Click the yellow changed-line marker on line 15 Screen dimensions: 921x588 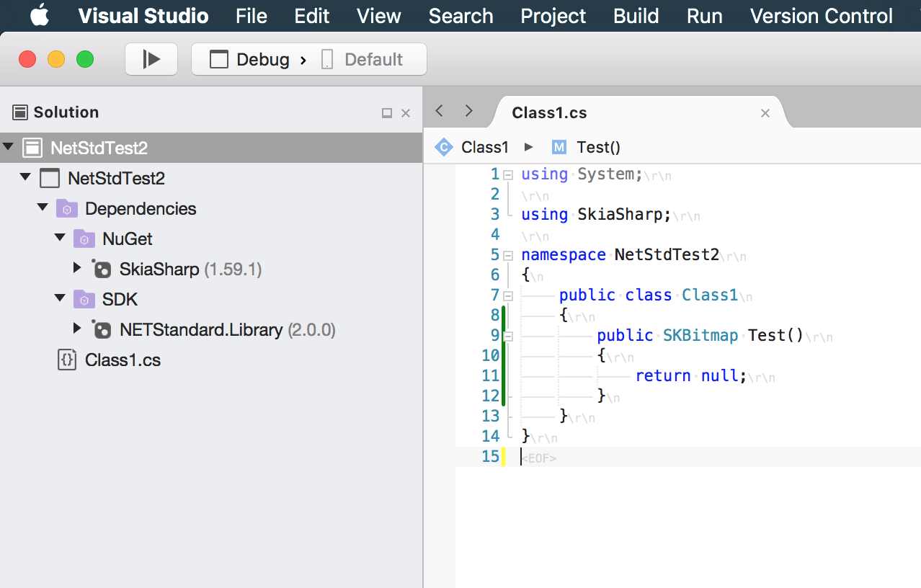[x=504, y=456]
